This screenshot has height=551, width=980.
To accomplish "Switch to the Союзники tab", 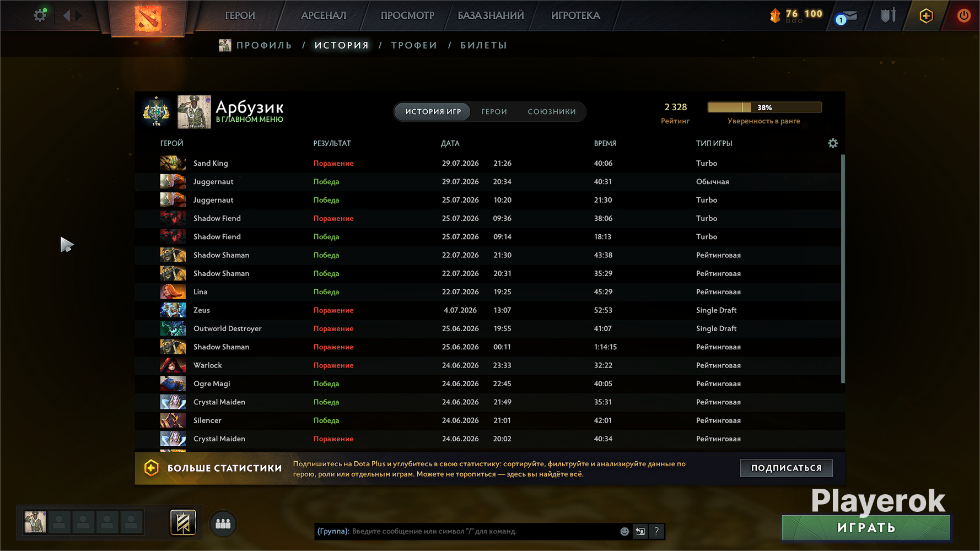I will (x=552, y=112).
